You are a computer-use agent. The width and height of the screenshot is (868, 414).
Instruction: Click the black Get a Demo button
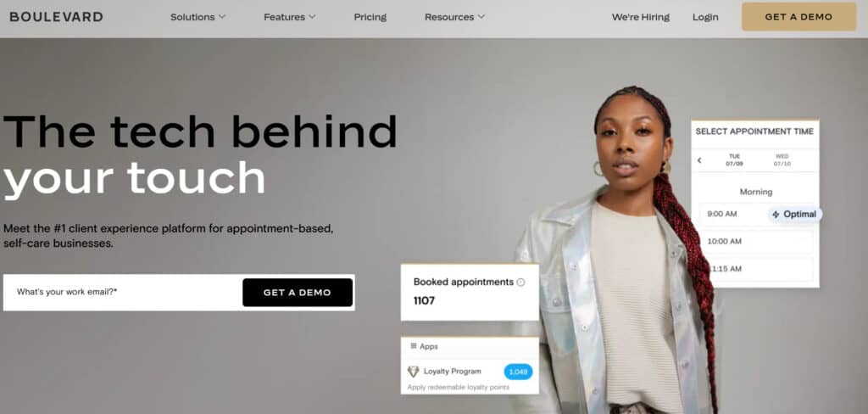(298, 293)
